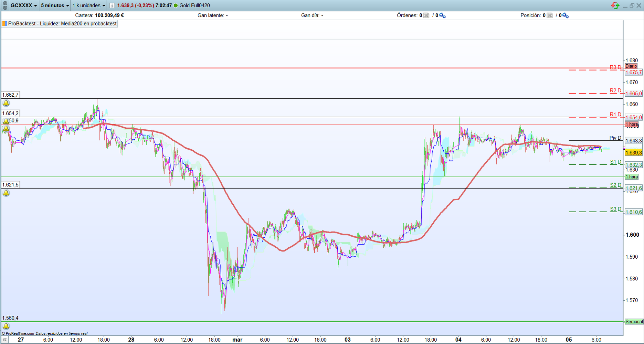Click the ProBacktest indicator color icon
Image resolution: width=644 pixels, height=344 pixels.
(x=5, y=24)
